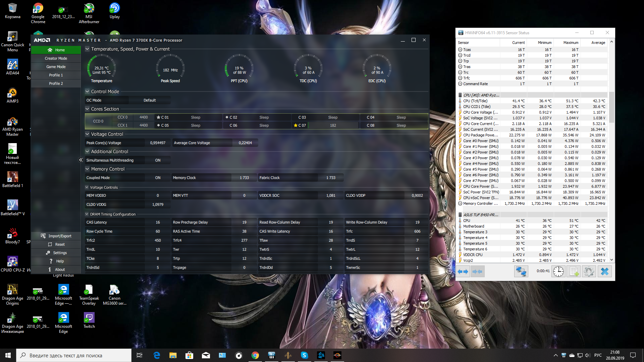Open Ryzen Master from the taskbar
Image resolution: width=644 pixels, height=362 pixels.
click(337, 355)
